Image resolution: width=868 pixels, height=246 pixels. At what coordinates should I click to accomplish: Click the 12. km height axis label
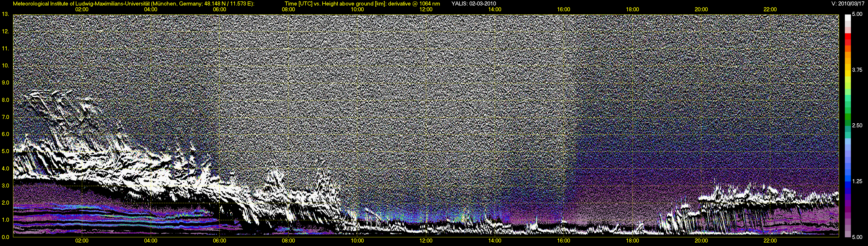[x=5, y=31]
